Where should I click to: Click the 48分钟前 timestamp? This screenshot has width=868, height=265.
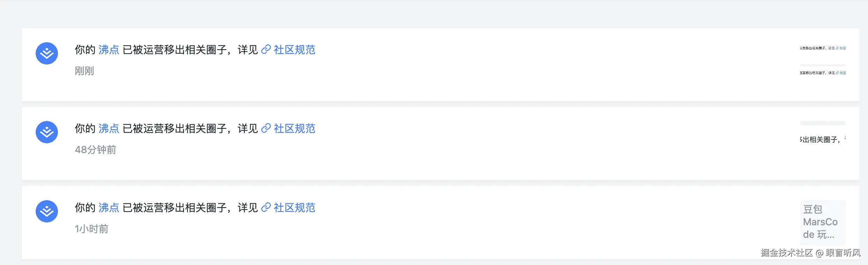pyautogui.click(x=95, y=150)
